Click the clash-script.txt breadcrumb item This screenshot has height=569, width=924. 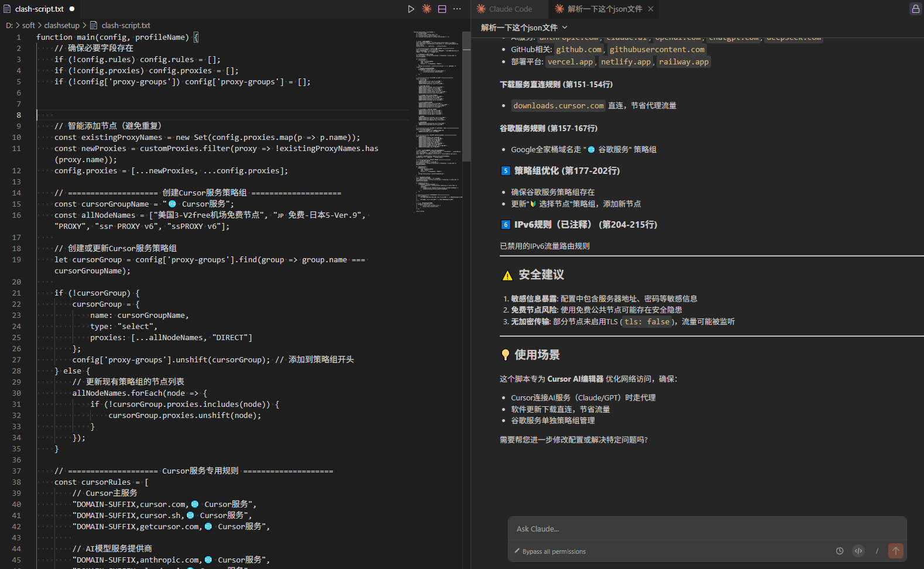[126, 25]
